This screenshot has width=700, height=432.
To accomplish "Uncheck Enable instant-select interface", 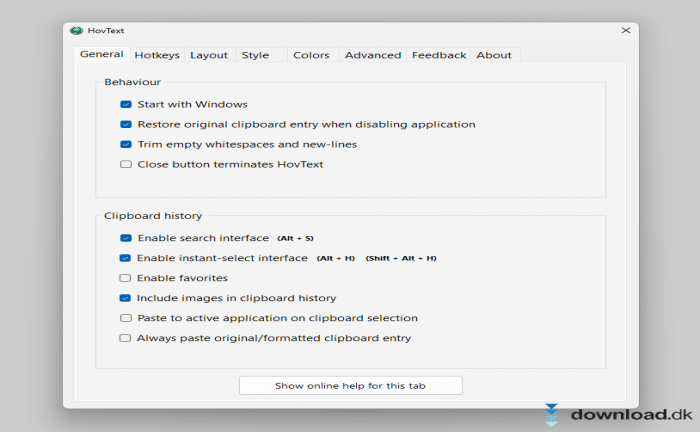I will click(125, 258).
